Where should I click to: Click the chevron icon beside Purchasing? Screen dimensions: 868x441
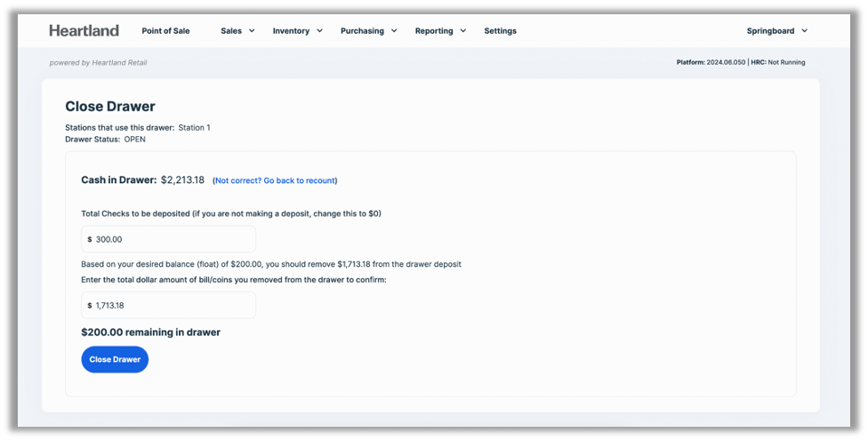point(394,31)
